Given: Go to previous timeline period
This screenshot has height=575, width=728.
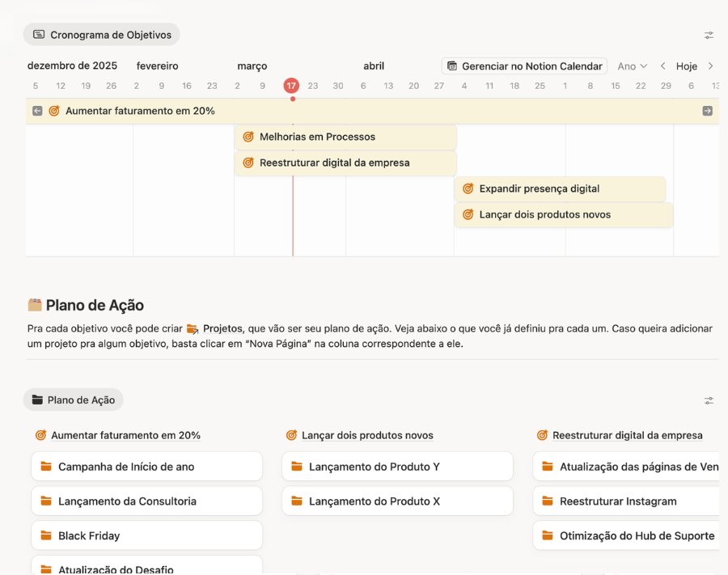Looking at the screenshot, I should [663, 66].
